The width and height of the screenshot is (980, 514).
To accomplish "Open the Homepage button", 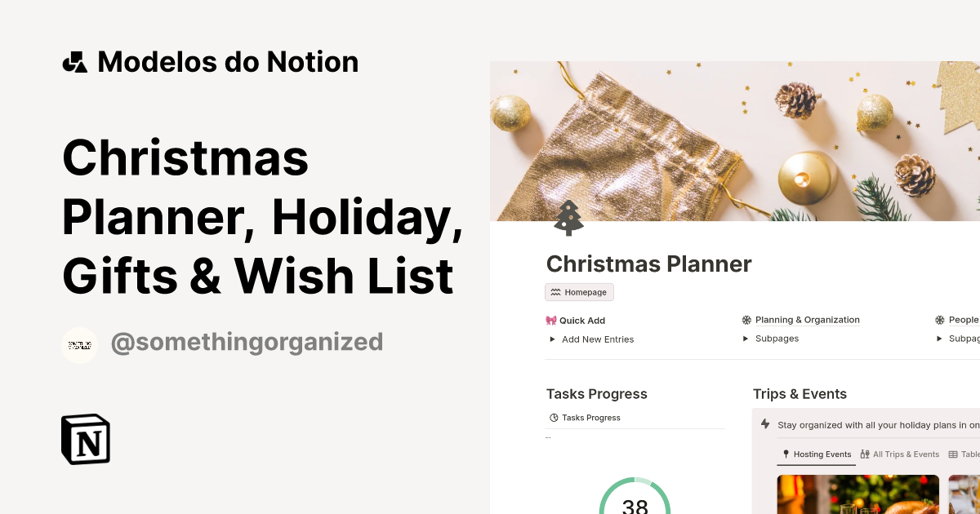I will [579, 291].
